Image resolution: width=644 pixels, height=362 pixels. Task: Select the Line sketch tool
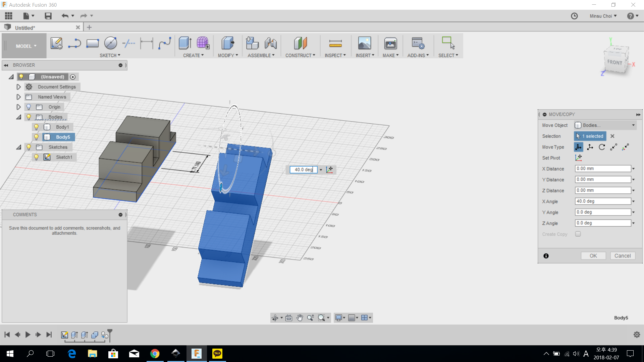pyautogui.click(x=74, y=43)
